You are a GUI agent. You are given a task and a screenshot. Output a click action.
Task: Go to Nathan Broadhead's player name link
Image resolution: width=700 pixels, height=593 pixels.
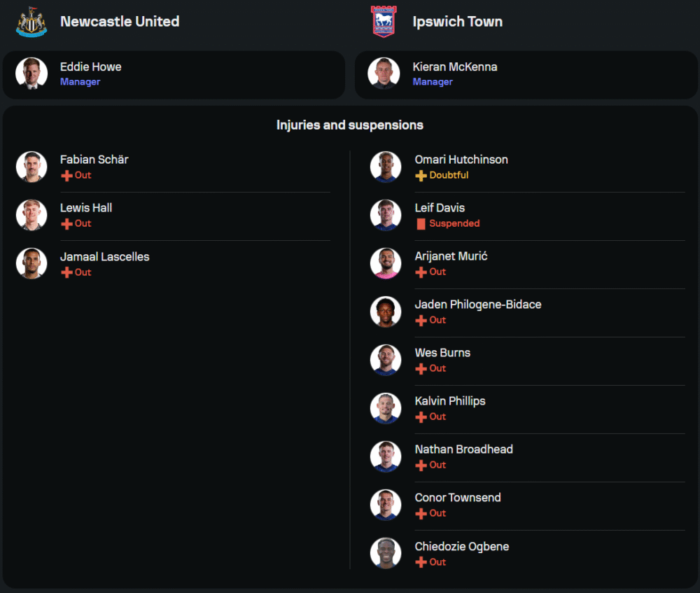[x=463, y=449]
